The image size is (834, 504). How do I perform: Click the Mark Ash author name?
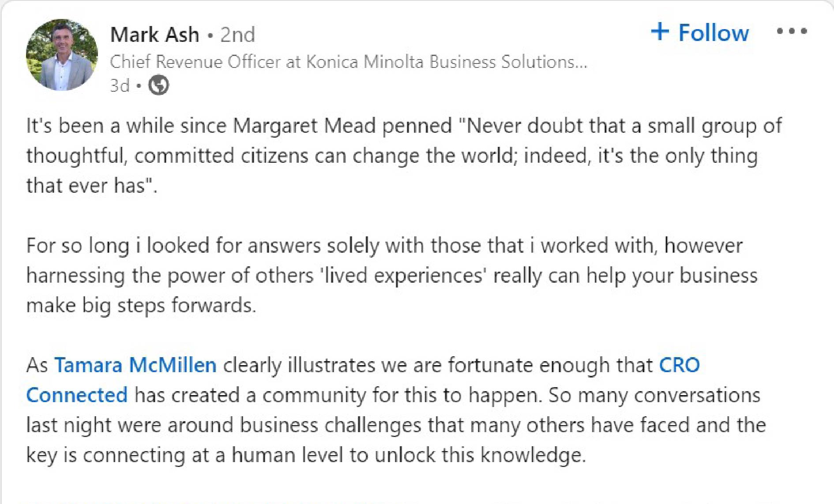point(154,34)
